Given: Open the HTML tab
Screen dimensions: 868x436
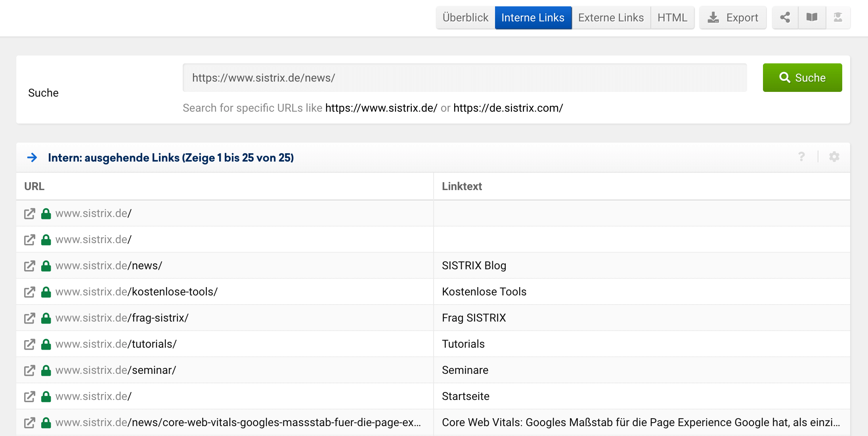Looking at the screenshot, I should pos(672,17).
